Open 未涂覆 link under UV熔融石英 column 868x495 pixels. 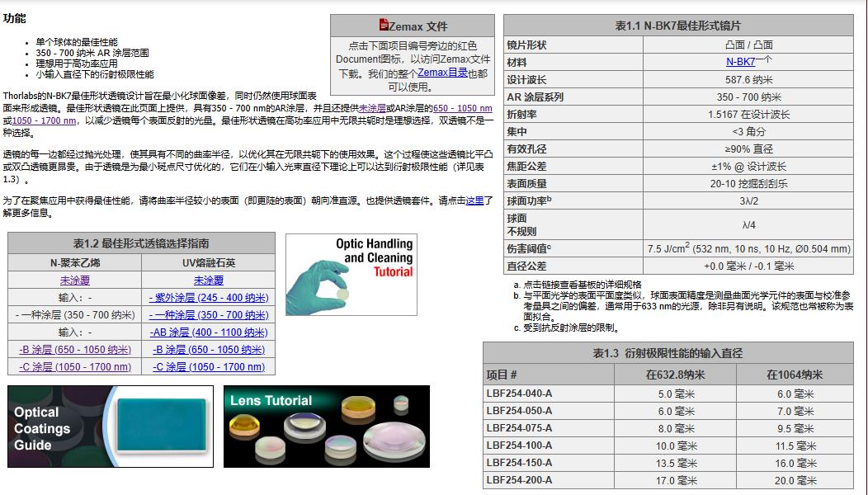[x=208, y=280]
